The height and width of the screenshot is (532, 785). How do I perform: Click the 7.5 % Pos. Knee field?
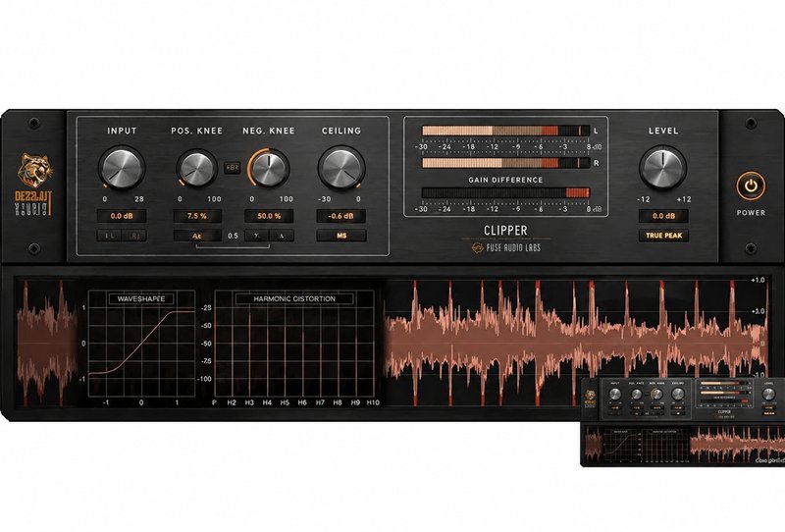click(x=197, y=216)
